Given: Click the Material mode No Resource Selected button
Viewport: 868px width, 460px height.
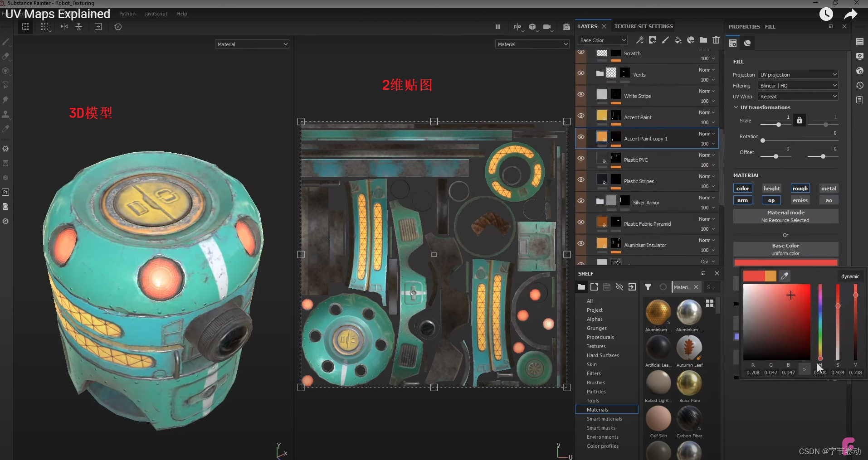Looking at the screenshot, I should pyautogui.click(x=785, y=216).
